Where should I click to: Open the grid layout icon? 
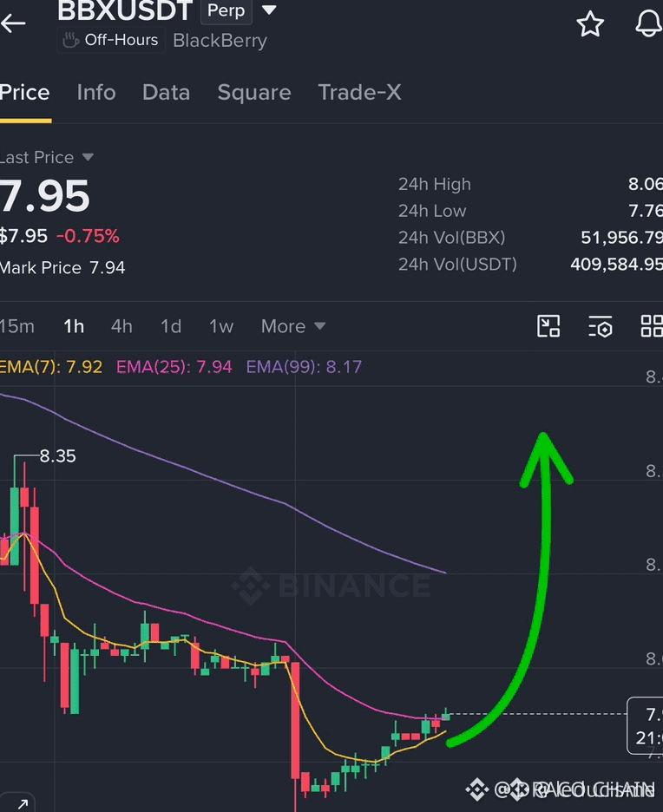click(x=652, y=326)
